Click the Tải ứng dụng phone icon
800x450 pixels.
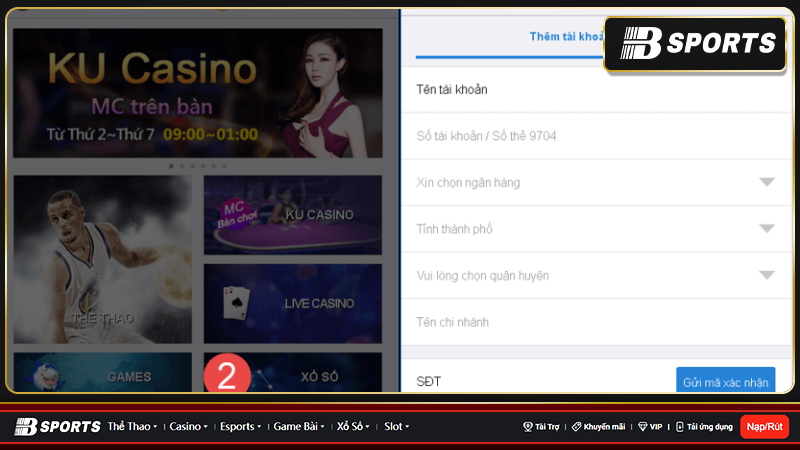tap(680, 427)
